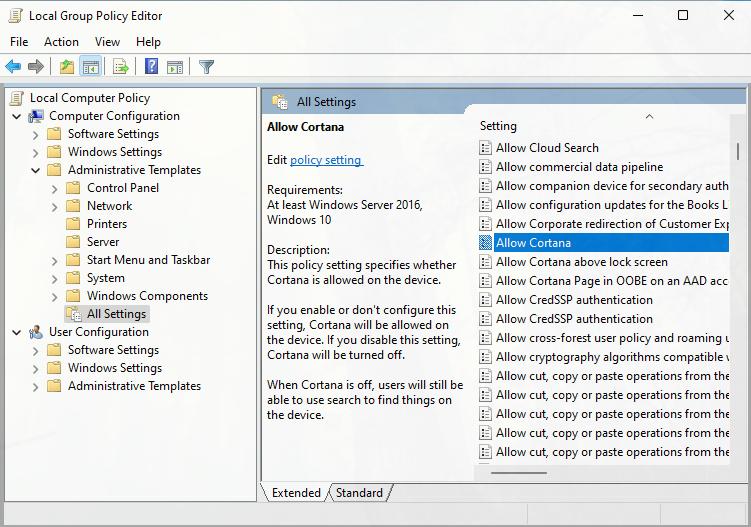Expand the Start Menu and Taskbar node
This screenshot has width=751, height=527.
coord(55,261)
